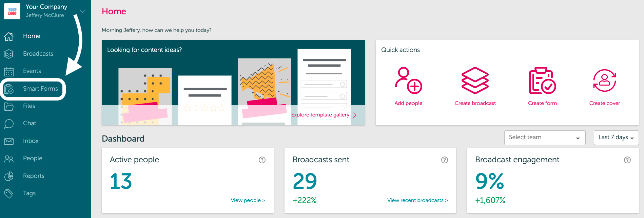The width and height of the screenshot is (644, 218).
Task: Open help for Active people card
Action: coord(262,160)
